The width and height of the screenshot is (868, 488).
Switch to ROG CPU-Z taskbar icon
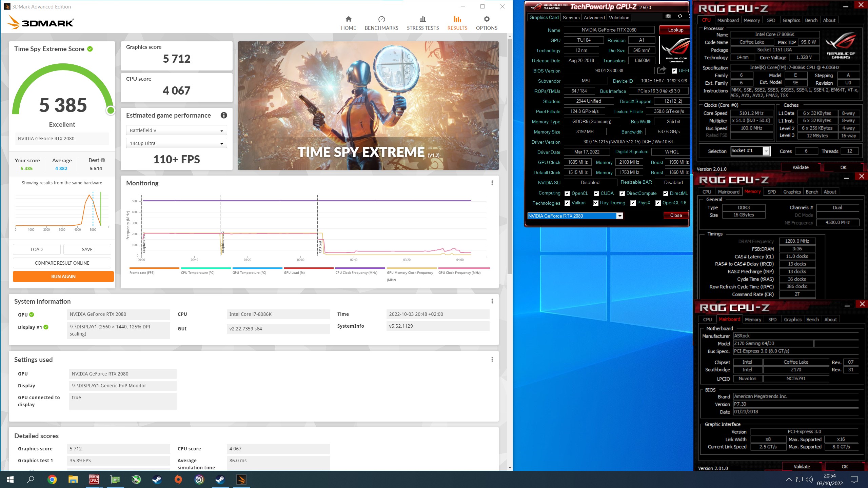94,480
